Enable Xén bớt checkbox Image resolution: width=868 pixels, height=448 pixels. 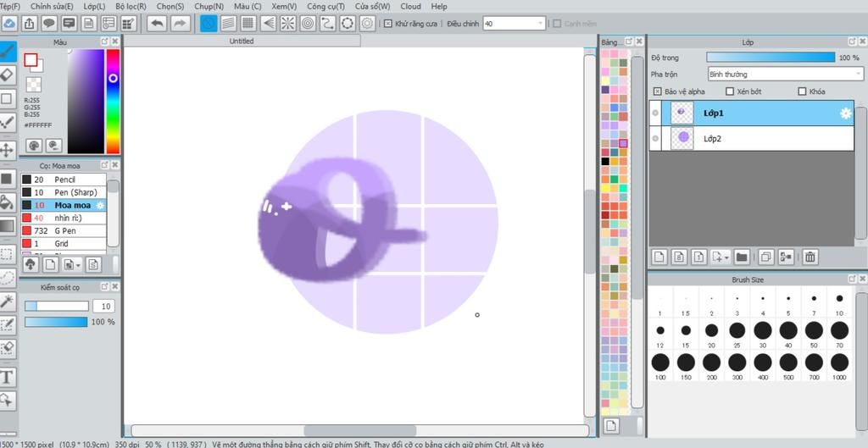point(730,91)
